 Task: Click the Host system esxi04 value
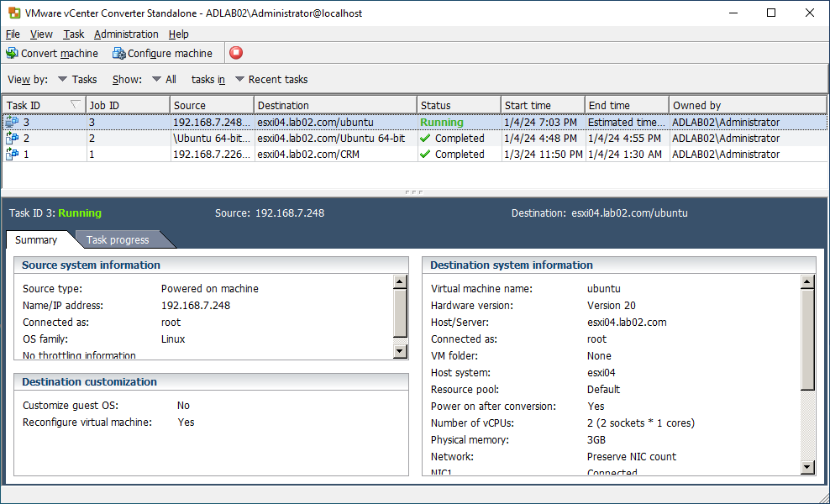(601, 373)
